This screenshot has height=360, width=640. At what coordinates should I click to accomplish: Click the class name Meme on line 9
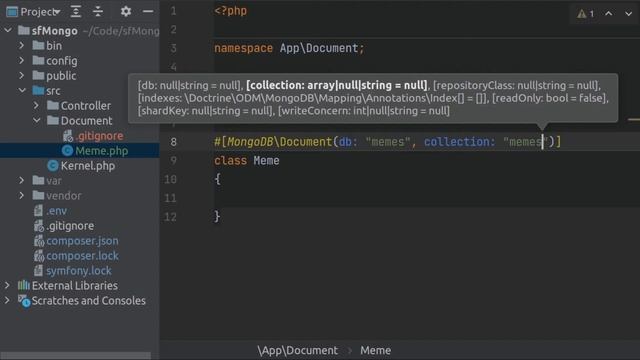pos(266,160)
